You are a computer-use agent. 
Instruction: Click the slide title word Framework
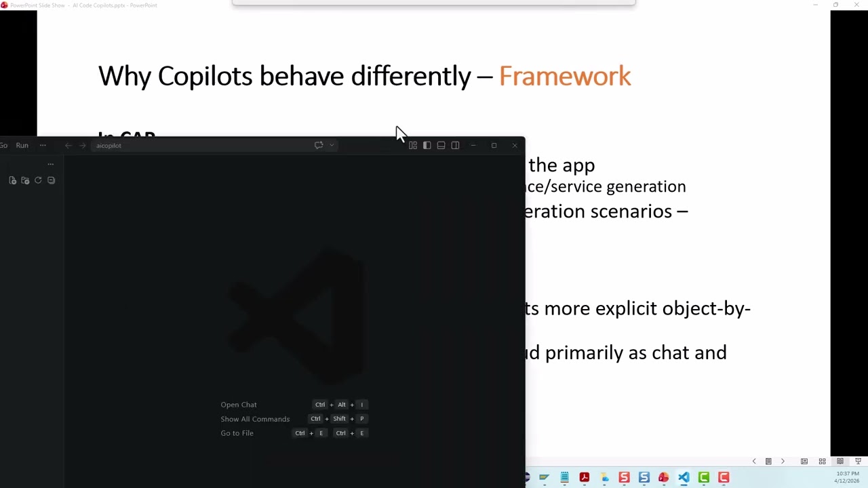pos(565,76)
